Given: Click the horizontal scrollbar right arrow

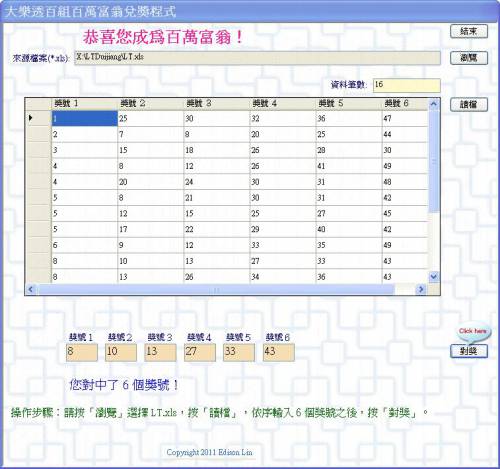Looking at the screenshot, I should pyautogui.click(x=421, y=289).
